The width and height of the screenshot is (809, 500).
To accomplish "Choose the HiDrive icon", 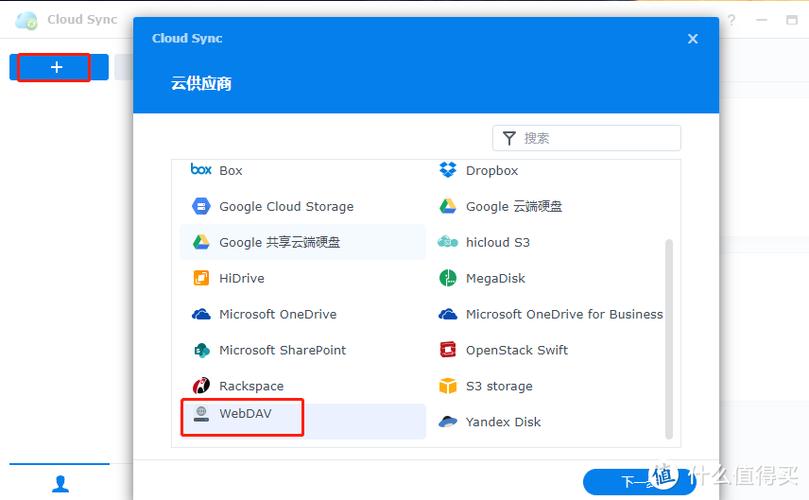I will (x=201, y=278).
